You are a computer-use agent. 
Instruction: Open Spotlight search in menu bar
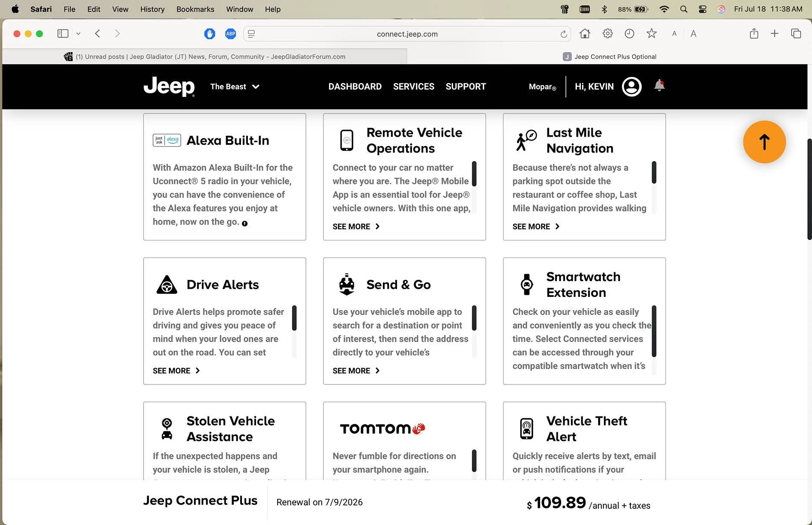point(683,9)
